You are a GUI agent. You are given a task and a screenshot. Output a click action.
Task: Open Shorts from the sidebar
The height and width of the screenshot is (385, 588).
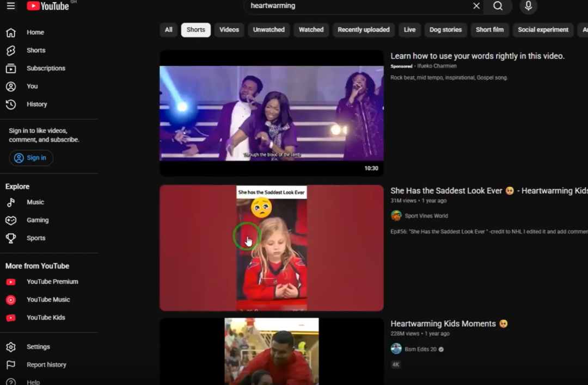[x=35, y=51]
